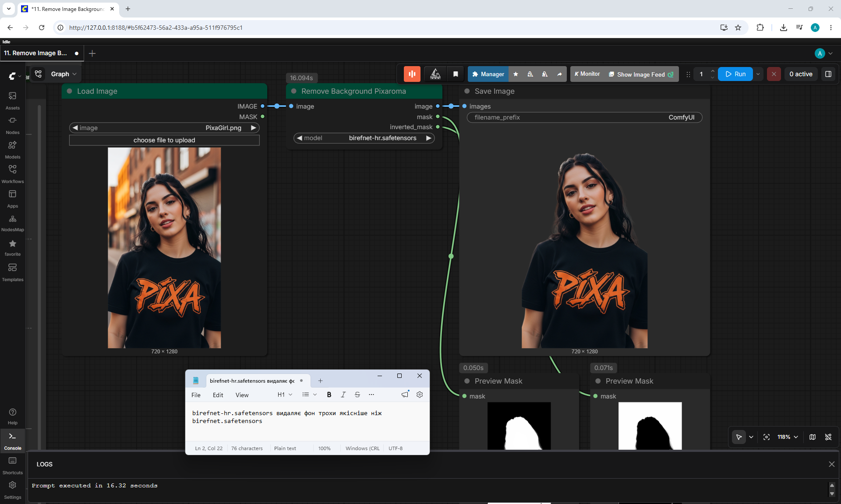Viewport: 841px width, 504px height.
Task: Edit the filename_prefix ComfyUI field
Action: pyautogui.click(x=584, y=117)
